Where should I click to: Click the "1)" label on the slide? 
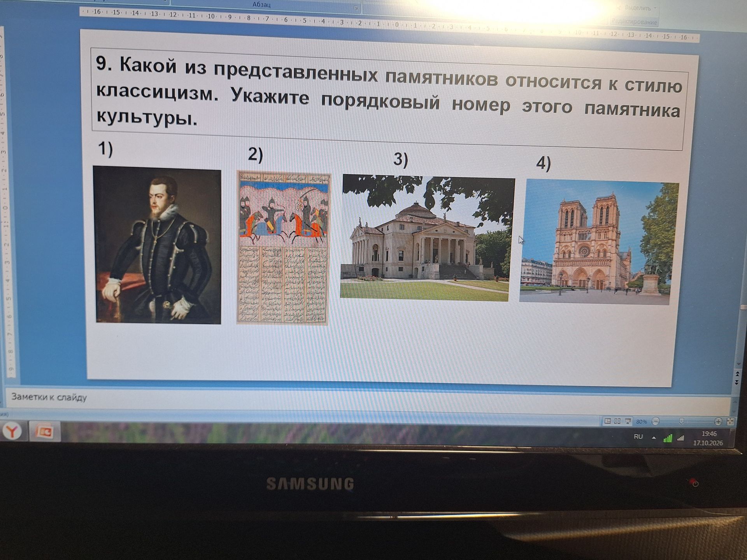coord(105,149)
